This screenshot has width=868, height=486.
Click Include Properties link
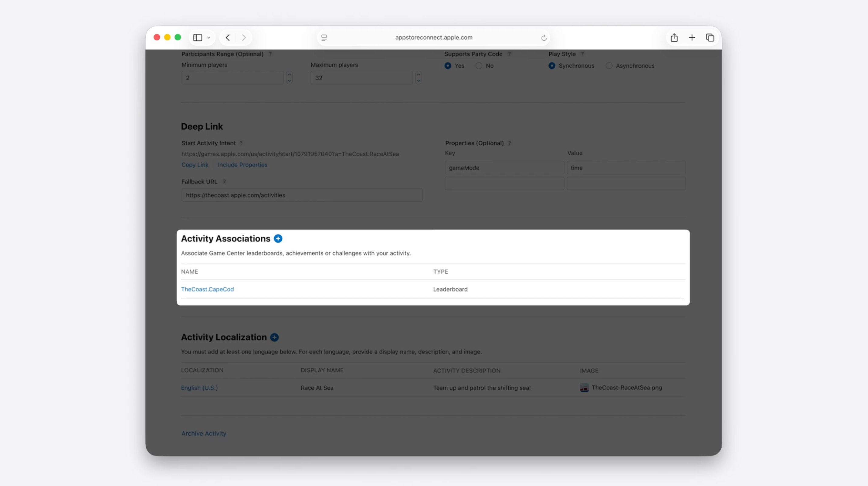click(x=242, y=165)
